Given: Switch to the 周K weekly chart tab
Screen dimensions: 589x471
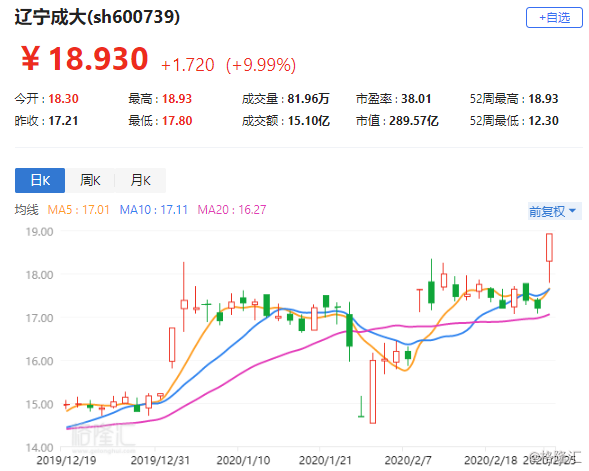Looking at the screenshot, I should coord(90,180).
